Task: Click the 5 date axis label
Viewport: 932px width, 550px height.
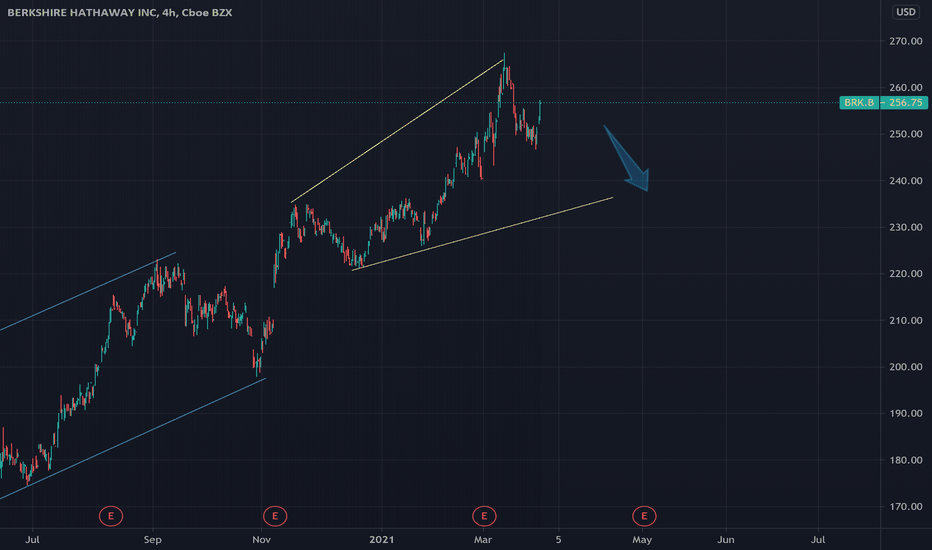Action: point(558,540)
